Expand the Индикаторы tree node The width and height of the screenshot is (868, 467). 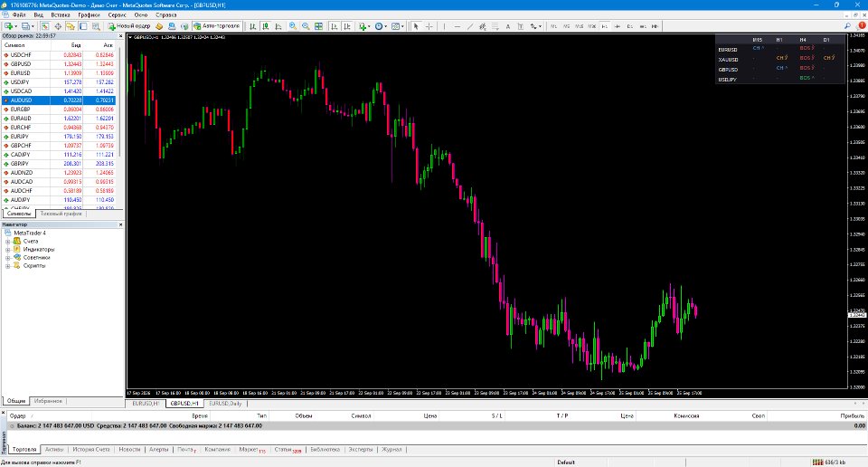point(8,250)
